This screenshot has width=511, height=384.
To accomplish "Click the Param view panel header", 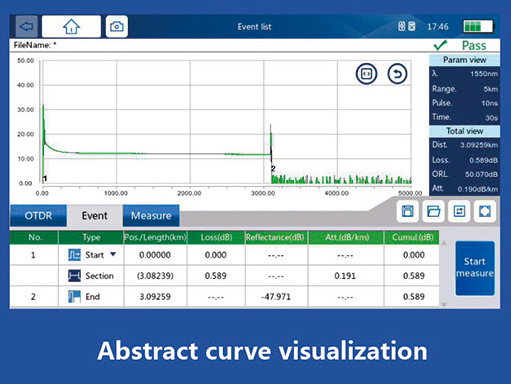I will click(x=464, y=60).
